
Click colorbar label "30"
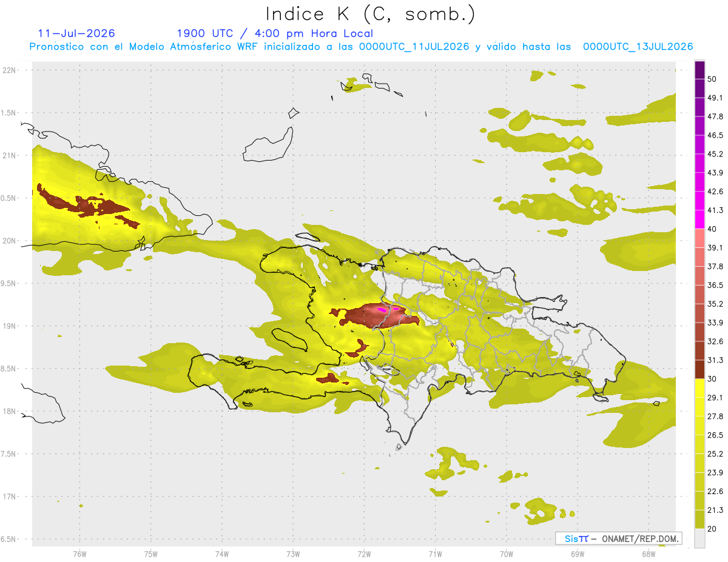point(713,379)
